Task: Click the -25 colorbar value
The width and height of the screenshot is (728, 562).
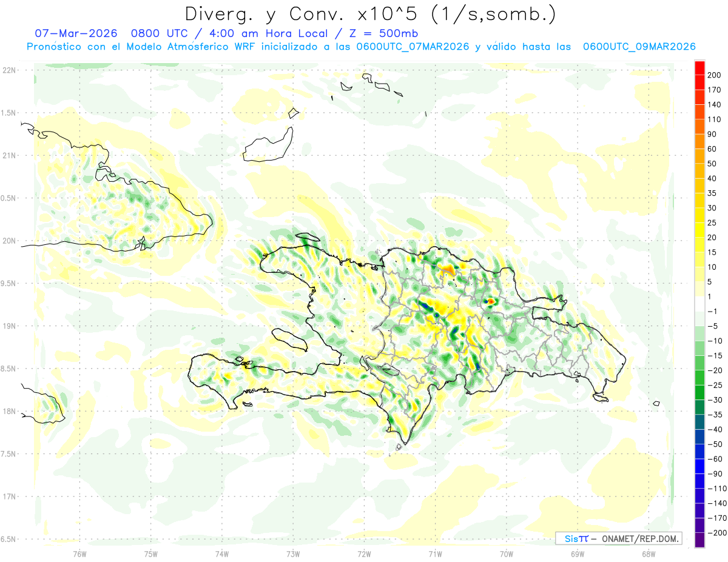Action: pos(714,385)
